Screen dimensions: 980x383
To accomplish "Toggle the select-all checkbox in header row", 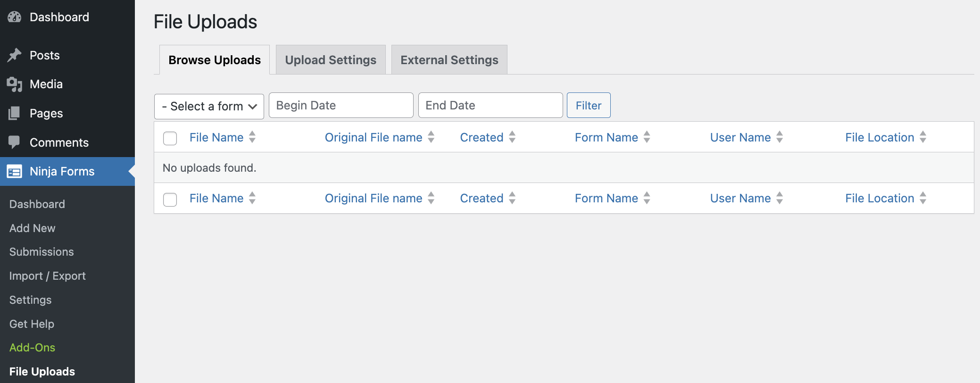I will [x=170, y=138].
